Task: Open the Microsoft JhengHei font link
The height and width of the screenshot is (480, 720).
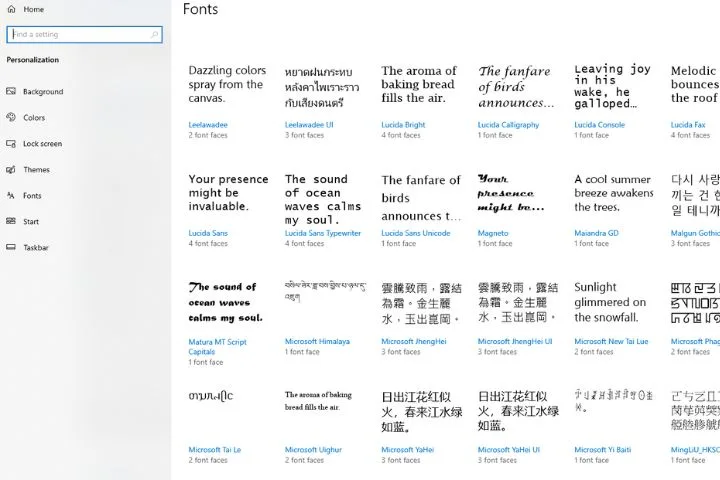Action: pos(414,342)
